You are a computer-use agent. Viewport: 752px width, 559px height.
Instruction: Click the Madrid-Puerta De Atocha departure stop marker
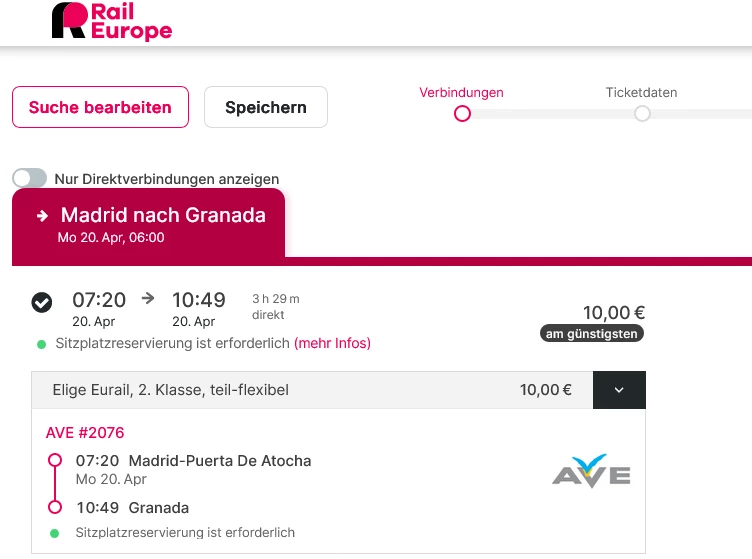click(55, 461)
